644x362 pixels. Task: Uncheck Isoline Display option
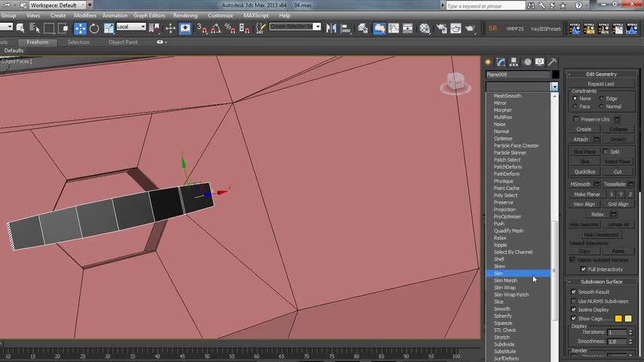pos(574,309)
